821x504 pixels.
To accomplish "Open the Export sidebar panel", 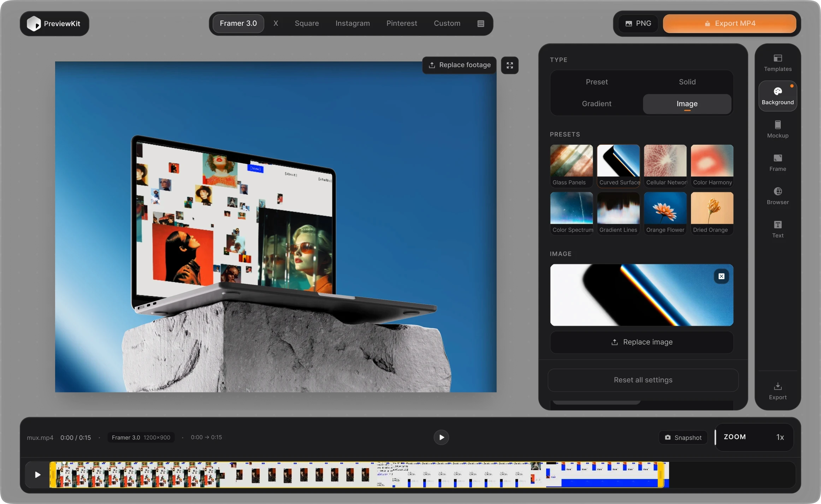I will 778,391.
